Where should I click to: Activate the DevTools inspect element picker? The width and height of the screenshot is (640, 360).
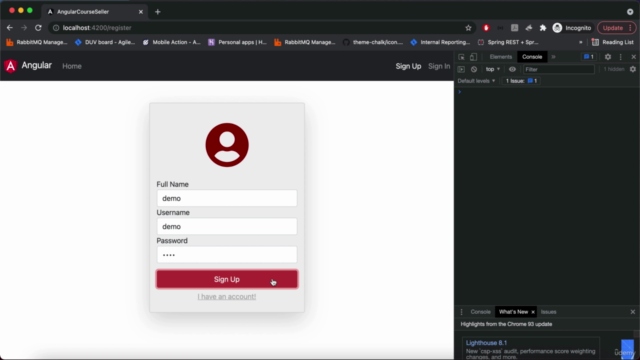coord(461,57)
